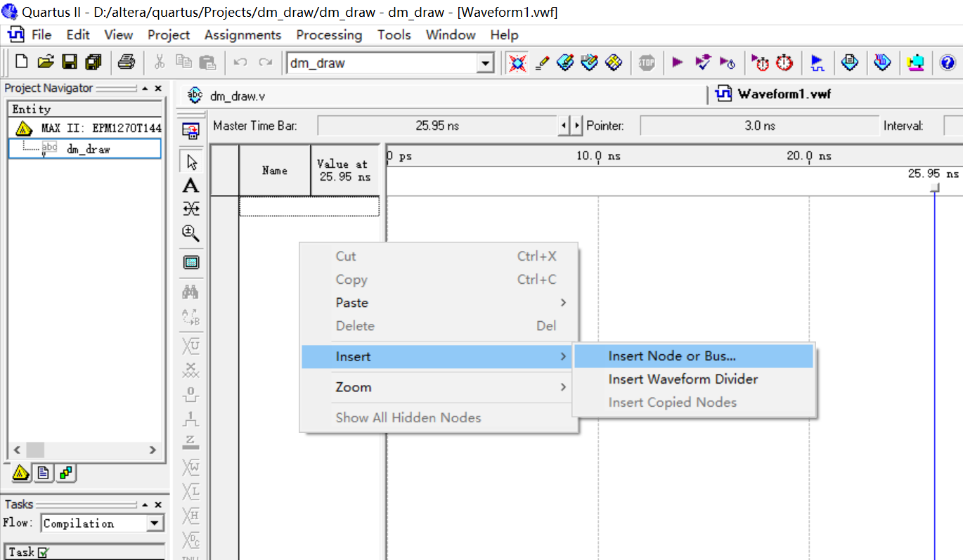963x560 pixels.
Task: Choose the Waveform Editing tool
Action: click(190, 209)
